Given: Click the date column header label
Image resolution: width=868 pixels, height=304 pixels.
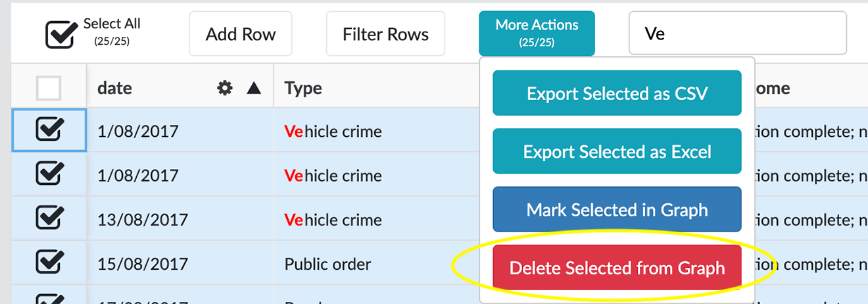Looking at the screenshot, I should click(x=115, y=88).
